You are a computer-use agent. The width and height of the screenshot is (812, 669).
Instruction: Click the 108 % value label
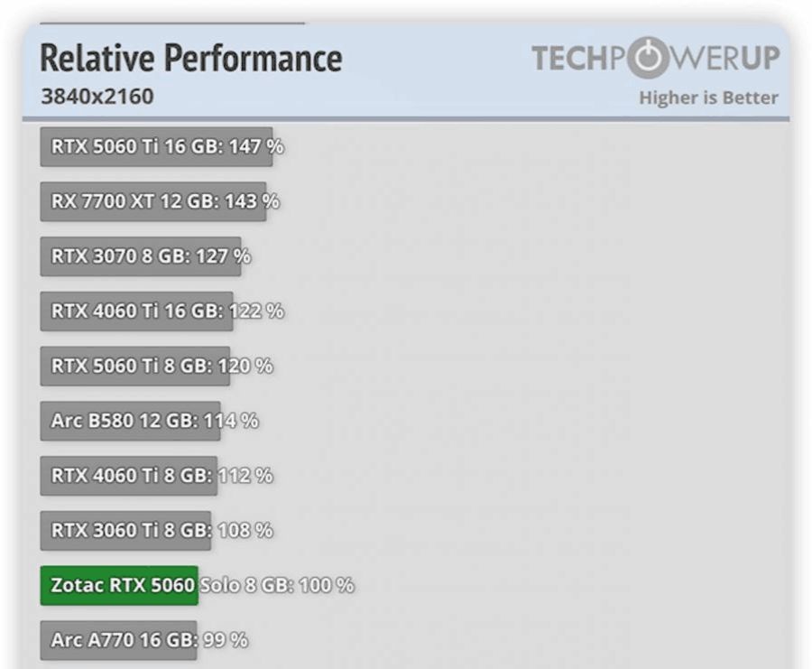tap(245, 531)
